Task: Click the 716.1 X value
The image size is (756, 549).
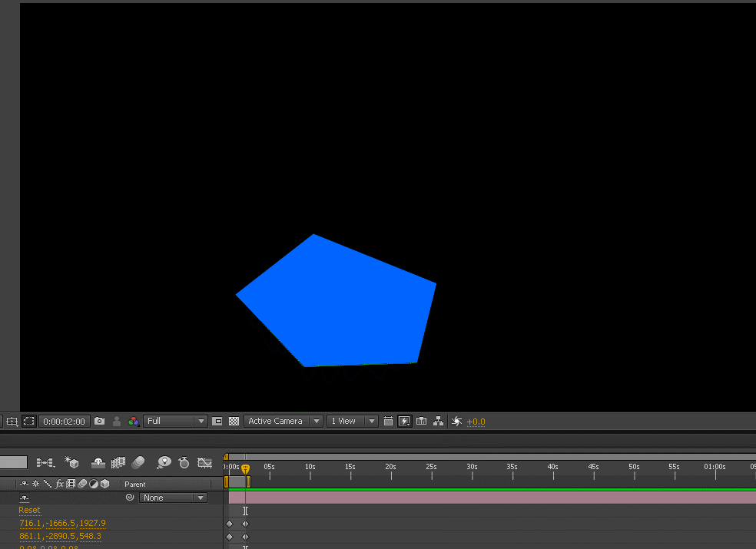Action: (29, 523)
